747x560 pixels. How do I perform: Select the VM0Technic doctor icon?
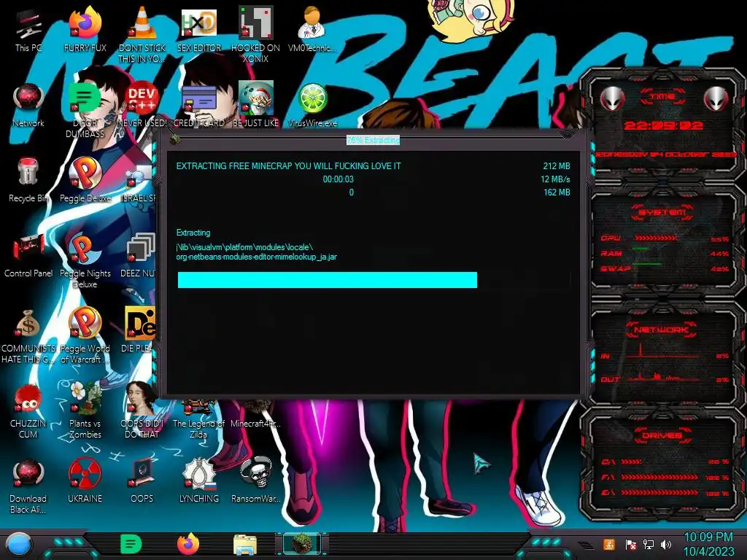point(312,23)
